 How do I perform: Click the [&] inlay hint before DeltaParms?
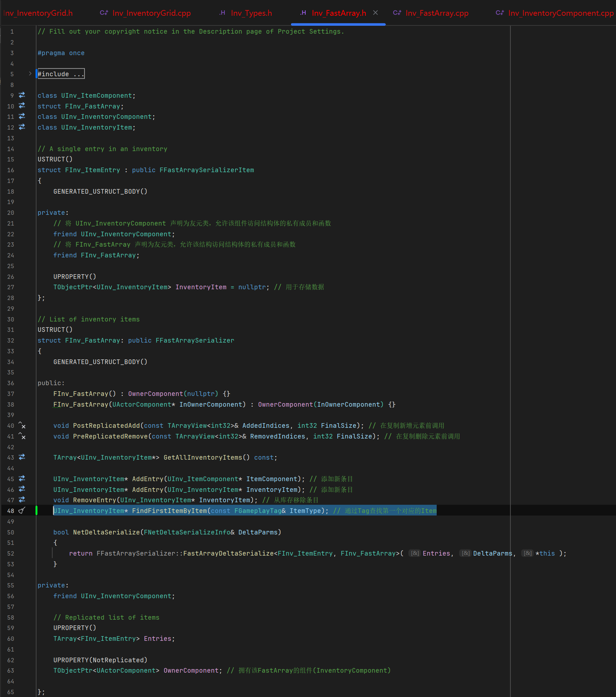click(x=466, y=553)
